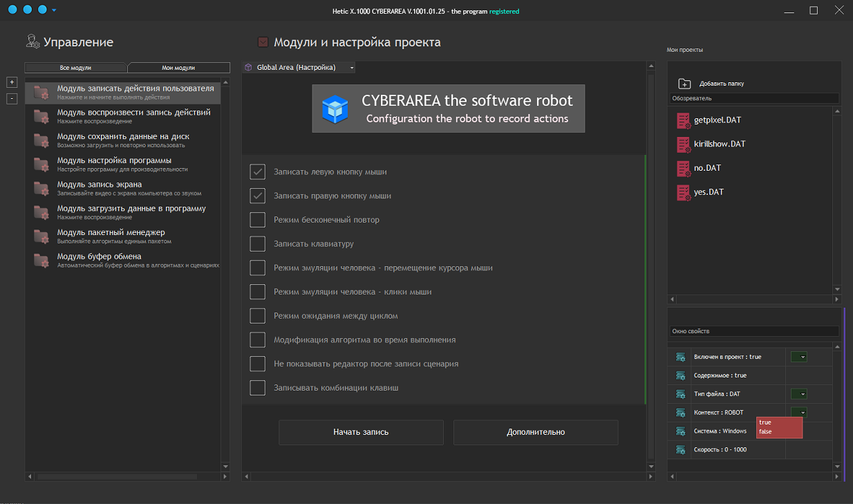Click Скорость : 0 - 1000 text
Image resolution: width=853 pixels, height=504 pixels.
point(720,450)
